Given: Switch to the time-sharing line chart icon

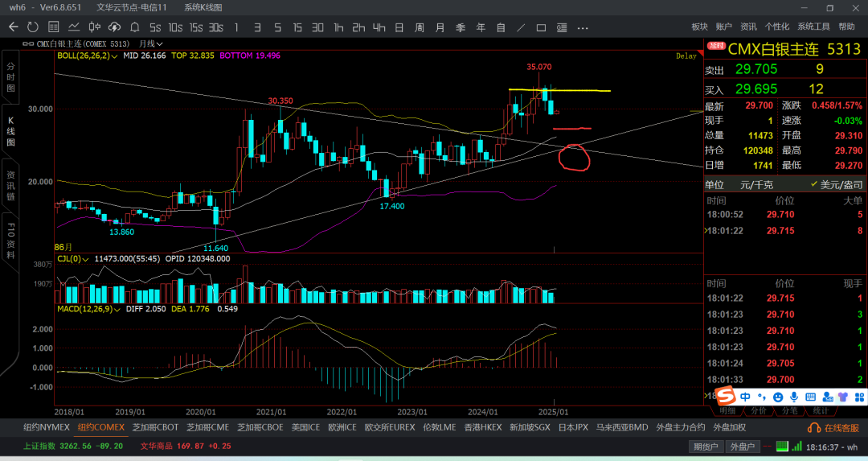Looking at the screenshot, I should point(74,27).
